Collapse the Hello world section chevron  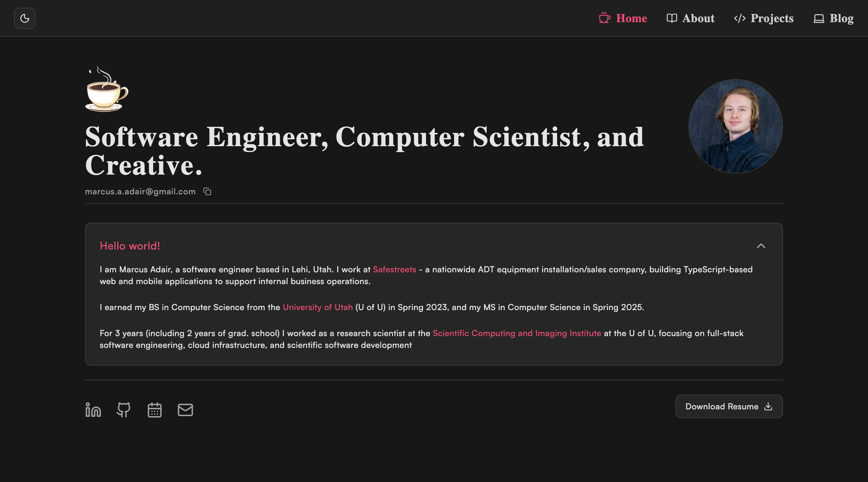(x=761, y=246)
